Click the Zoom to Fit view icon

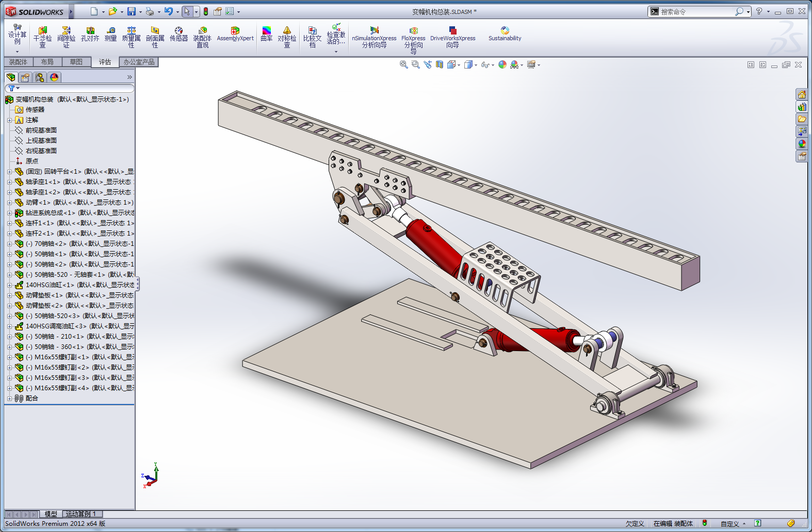tap(404, 64)
